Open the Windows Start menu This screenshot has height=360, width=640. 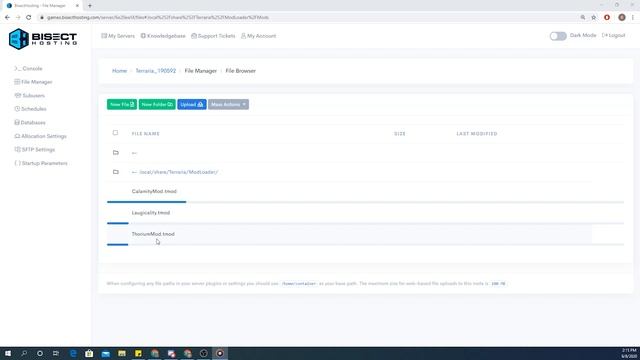(8, 353)
